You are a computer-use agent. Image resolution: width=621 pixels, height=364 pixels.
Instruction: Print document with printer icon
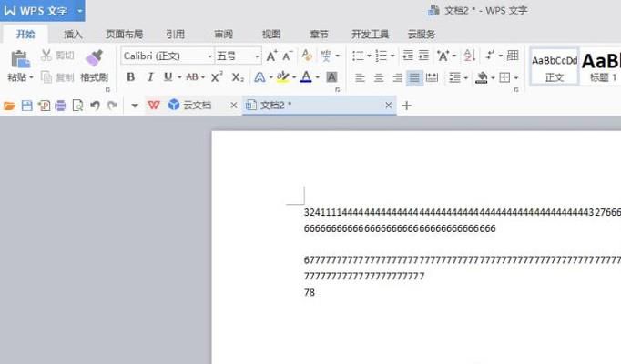coord(61,106)
